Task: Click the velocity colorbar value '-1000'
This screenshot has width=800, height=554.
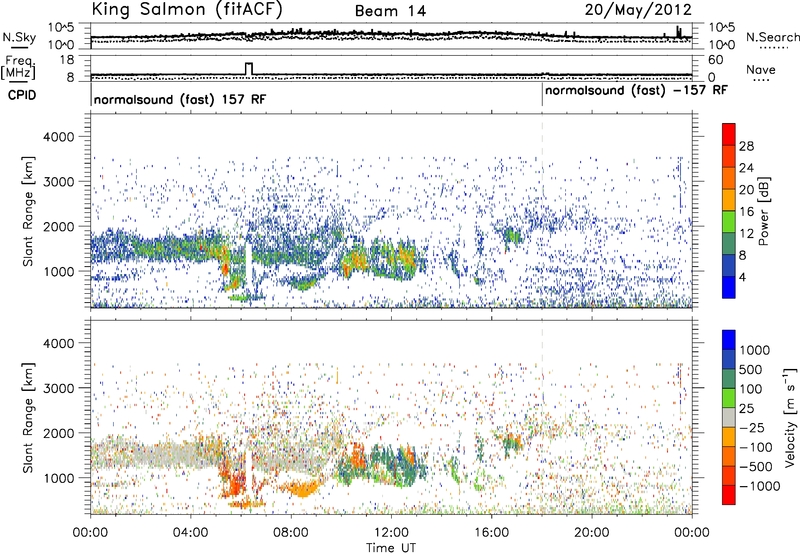Action: coord(759,486)
